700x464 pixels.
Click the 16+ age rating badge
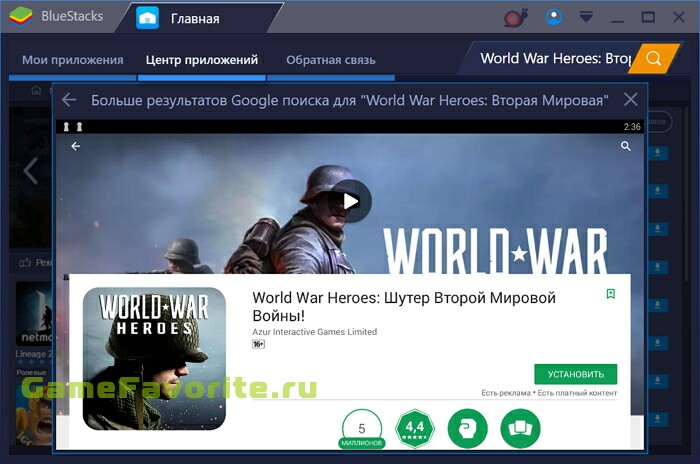(258, 344)
